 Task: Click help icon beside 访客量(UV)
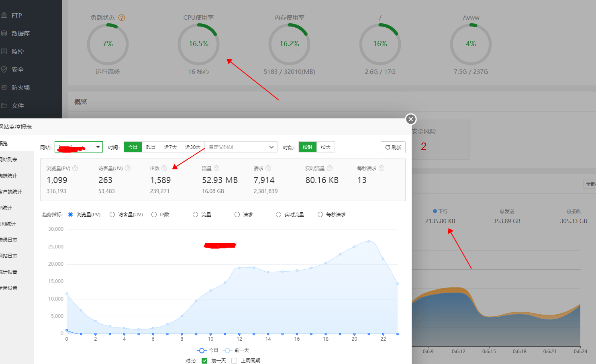pos(128,168)
